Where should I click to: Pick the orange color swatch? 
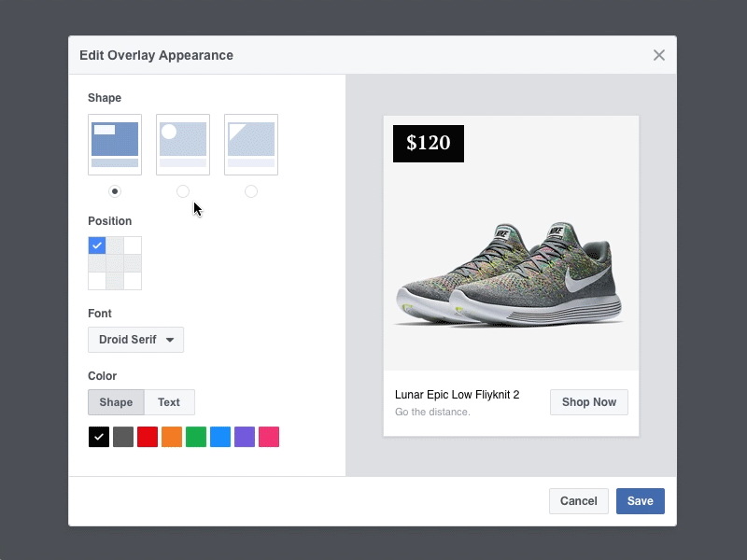coord(172,437)
